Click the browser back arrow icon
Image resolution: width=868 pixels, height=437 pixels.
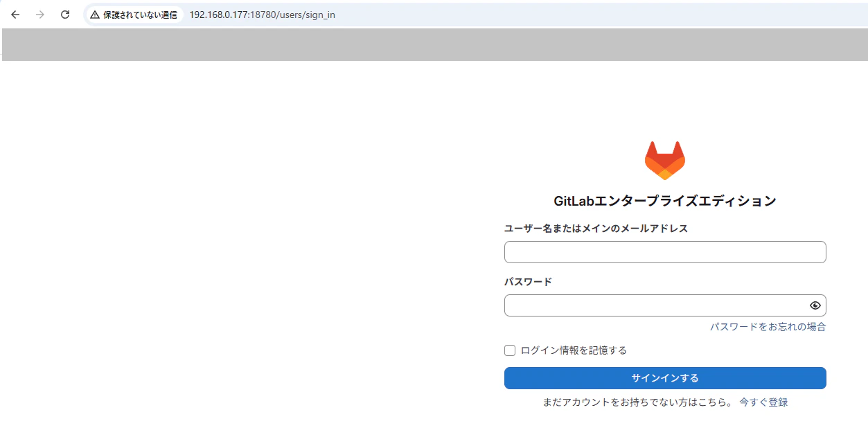coord(15,14)
